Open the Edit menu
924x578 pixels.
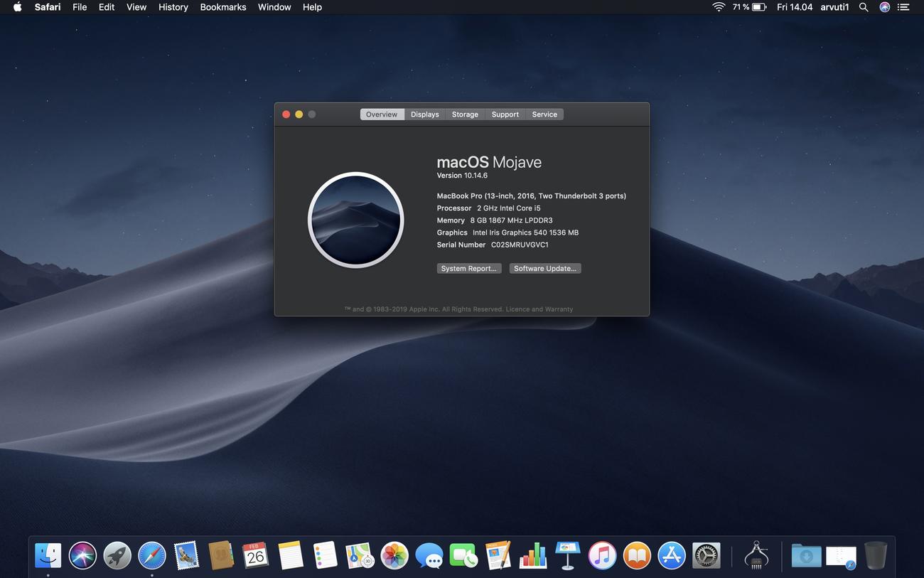(x=107, y=7)
